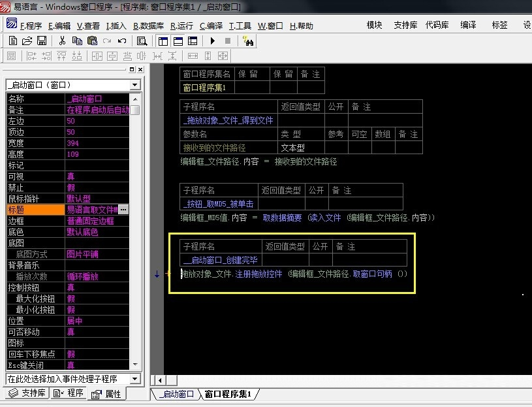532x407 pixels.
Task: Open H.帮助 menu
Action: pyautogui.click(x=302, y=25)
